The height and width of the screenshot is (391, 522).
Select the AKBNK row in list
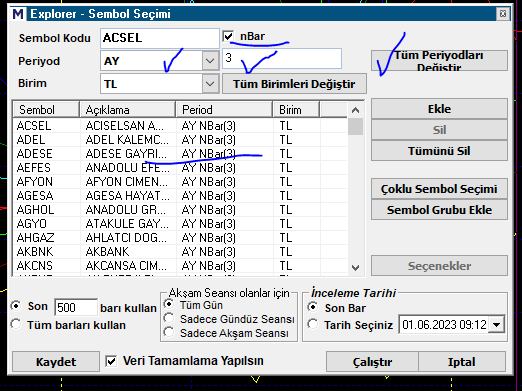pyautogui.click(x=180, y=252)
